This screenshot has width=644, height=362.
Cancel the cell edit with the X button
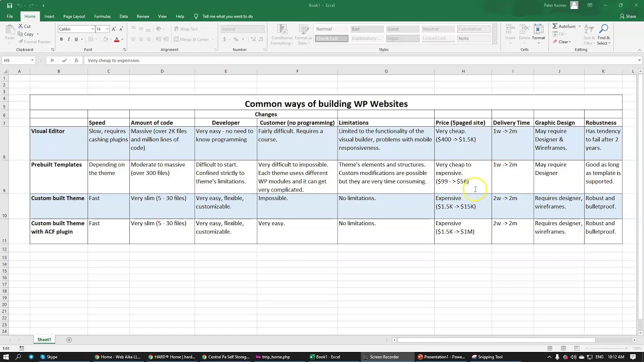[52, 60]
